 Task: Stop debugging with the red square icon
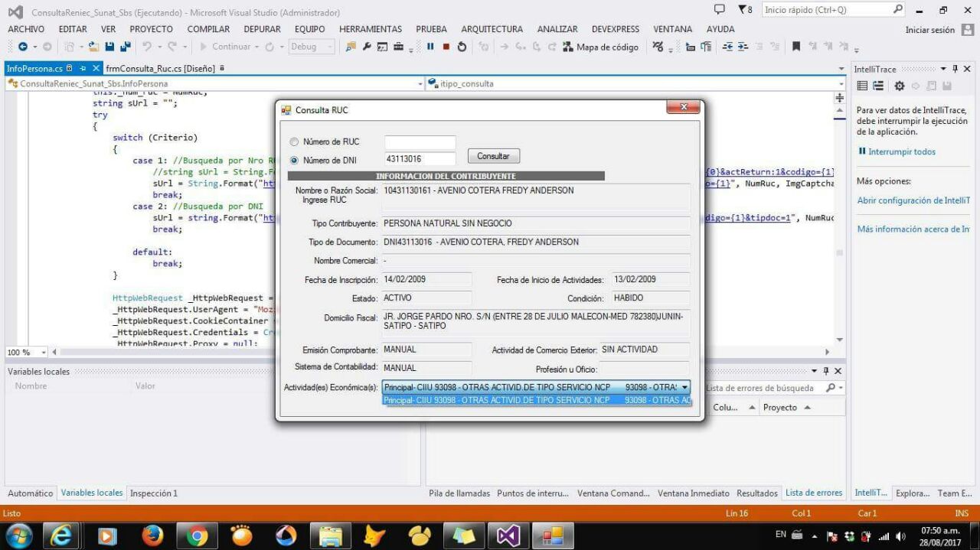pos(446,47)
